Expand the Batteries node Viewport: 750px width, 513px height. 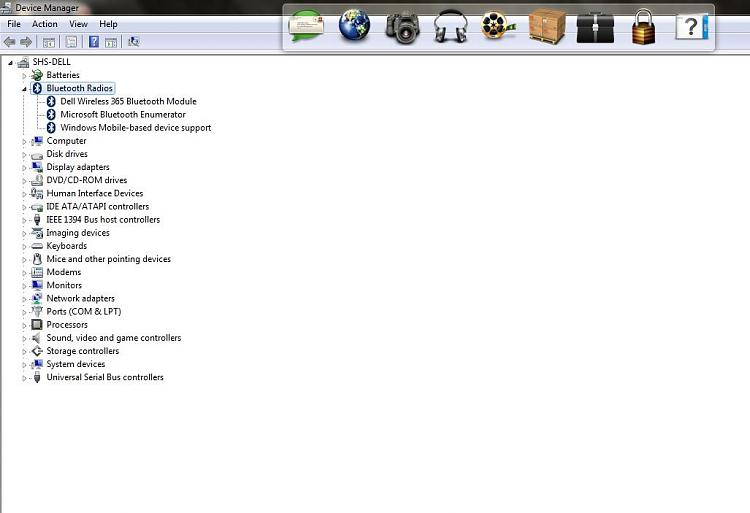coord(24,76)
